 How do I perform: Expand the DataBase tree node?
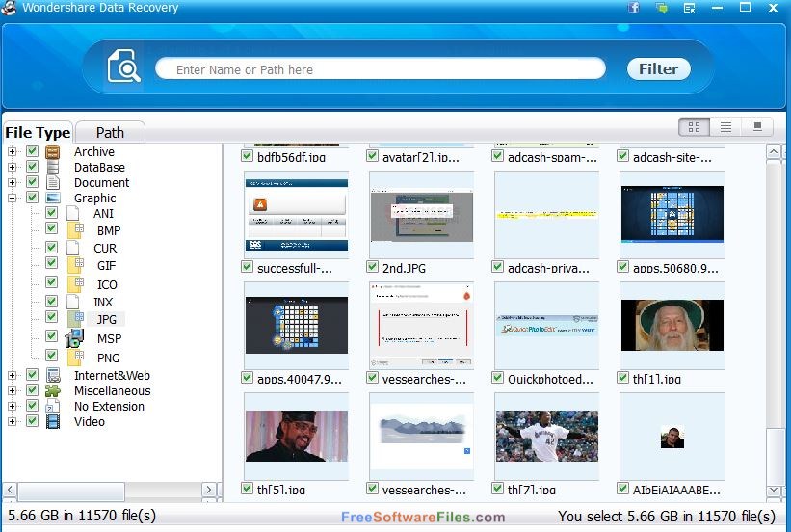point(13,167)
